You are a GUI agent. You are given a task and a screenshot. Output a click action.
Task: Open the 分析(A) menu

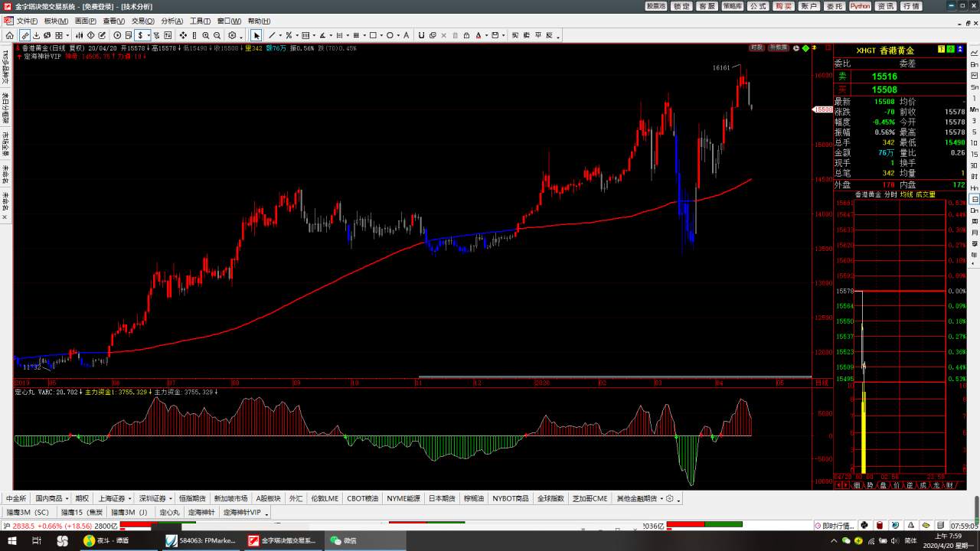[x=172, y=21]
